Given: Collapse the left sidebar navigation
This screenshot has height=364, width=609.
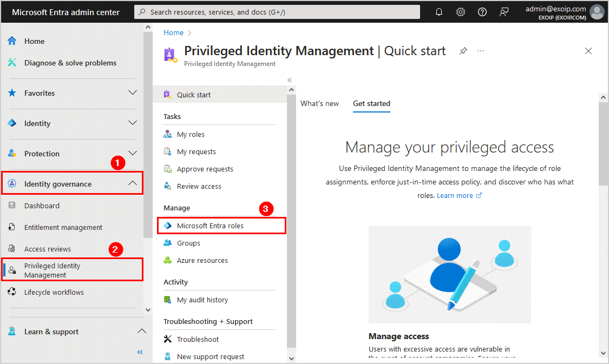Looking at the screenshot, I should (x=140, y=352).
